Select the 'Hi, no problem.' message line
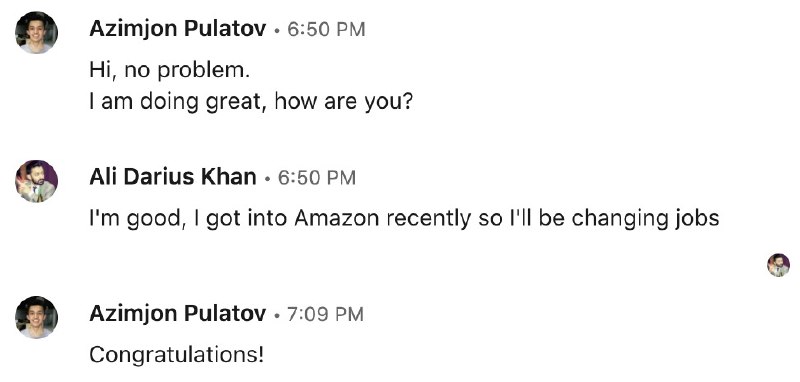 pos(169,70)
